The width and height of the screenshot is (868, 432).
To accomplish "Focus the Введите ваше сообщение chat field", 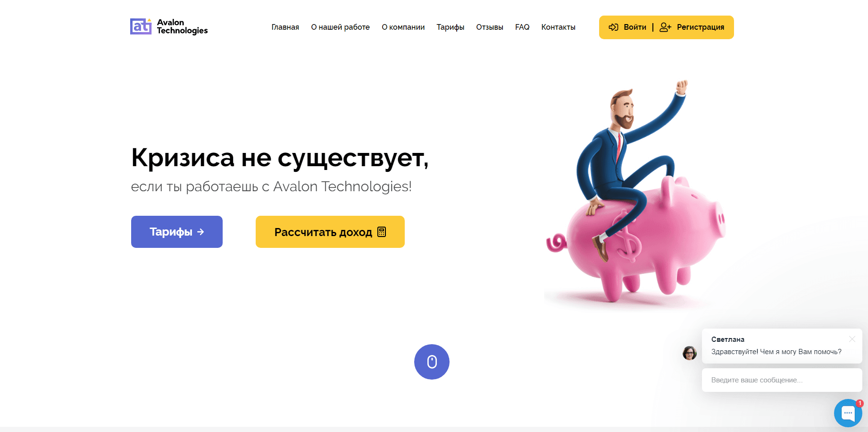I will pos(782,380).
